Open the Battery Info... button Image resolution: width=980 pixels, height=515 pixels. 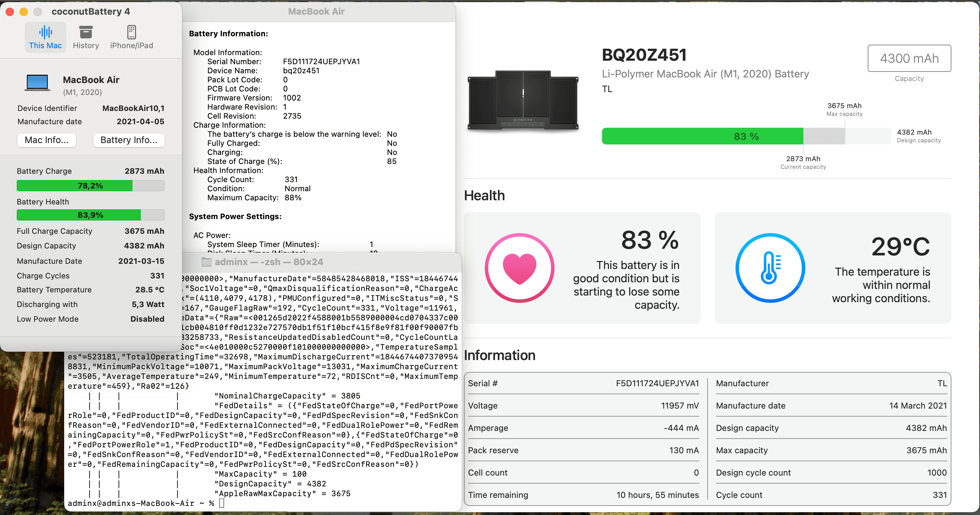coord(129,140)
